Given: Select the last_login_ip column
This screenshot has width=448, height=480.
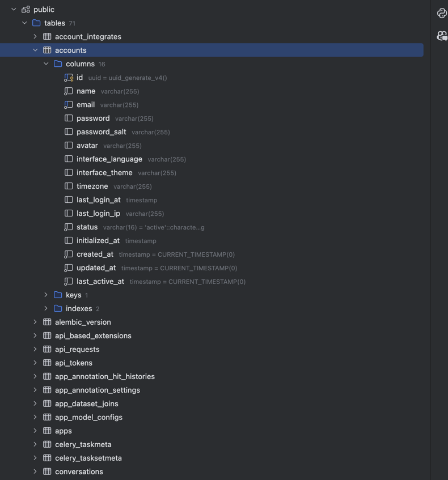Looking at the screenshot, I should pos(98,214).
